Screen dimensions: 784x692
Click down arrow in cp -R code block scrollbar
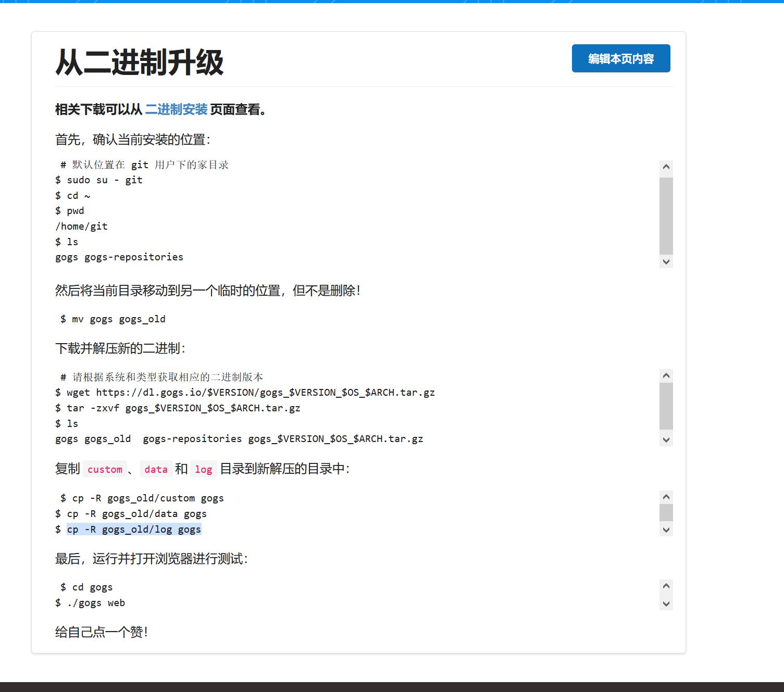click(666, 530)
